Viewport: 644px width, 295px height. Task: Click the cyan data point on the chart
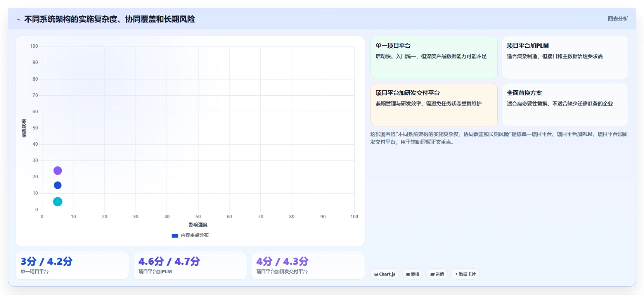point(57,202)
